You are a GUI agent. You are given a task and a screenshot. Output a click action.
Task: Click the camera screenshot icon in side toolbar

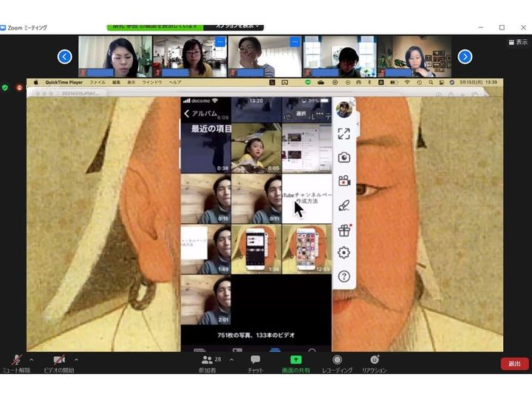tap(344, 157)
